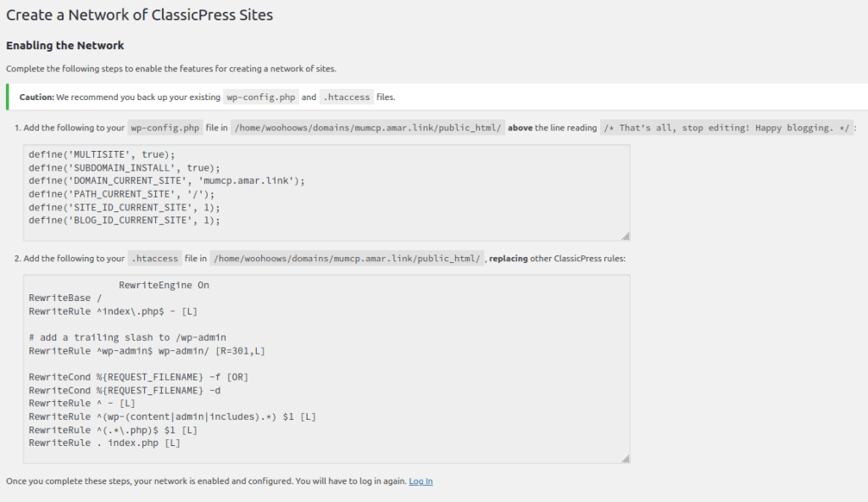Select the SITE_ID_CURRENT_SITE define line
This screenshot has width=868, height=502.
pyautogui.click(x=125, y=207)
